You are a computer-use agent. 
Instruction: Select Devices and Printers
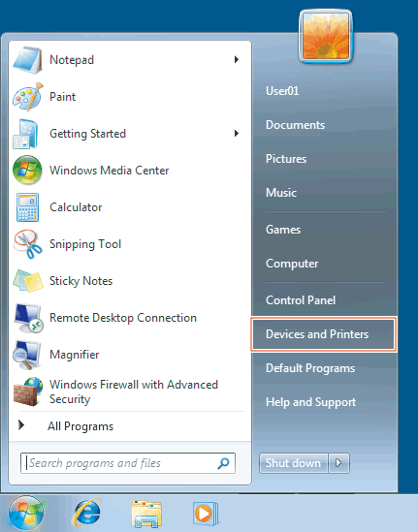[324, 334]
